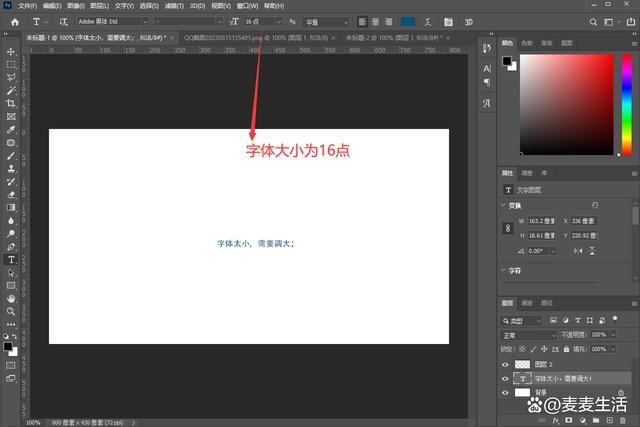This screenshot has height=427, width=640.
Task: Select the Hand tool
Action: click(11, 299)
